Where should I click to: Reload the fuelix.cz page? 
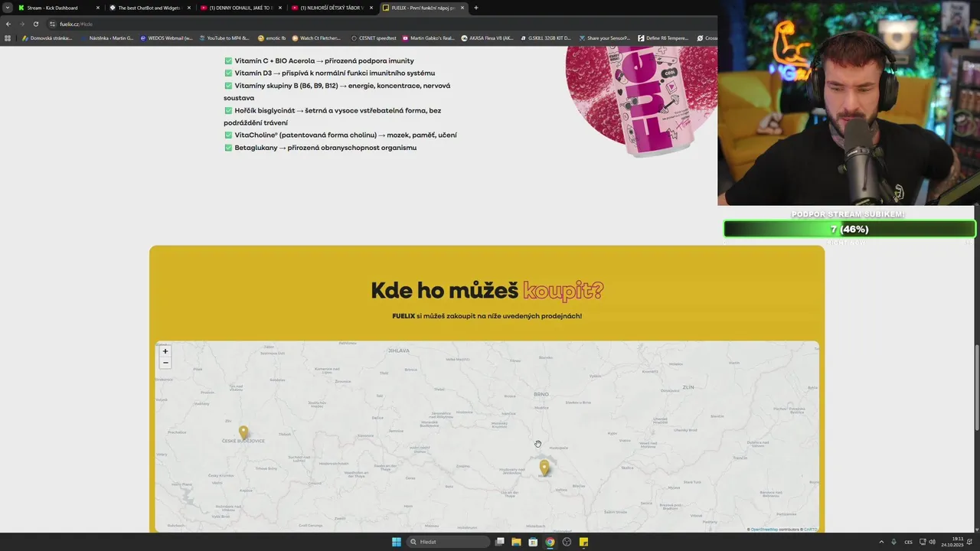tap(35, 24)
